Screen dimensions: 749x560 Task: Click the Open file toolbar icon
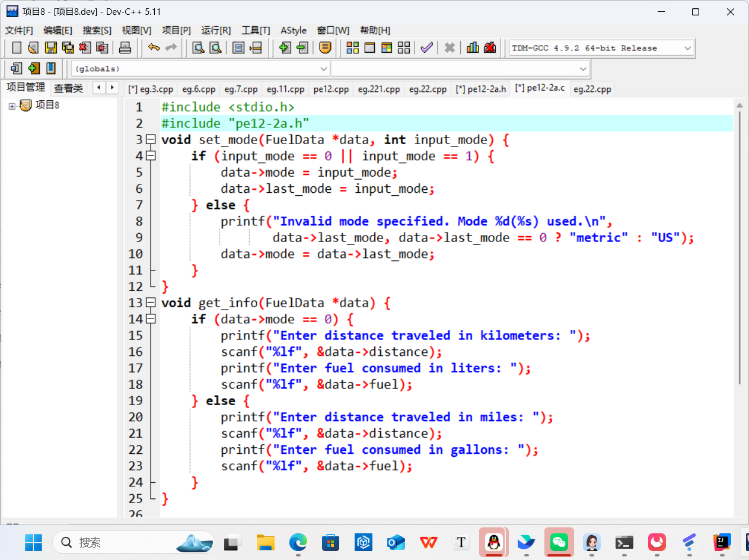pyautogui.click(x=34, y=48)
